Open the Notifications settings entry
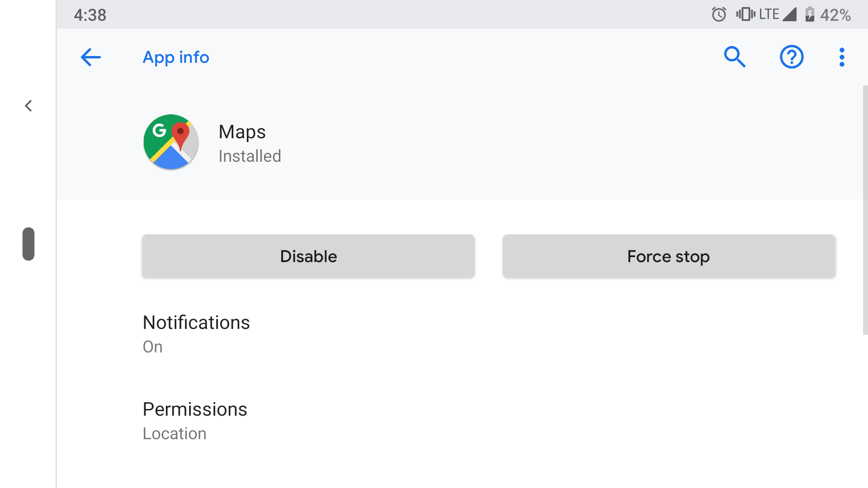The width and height of the screenshot is (868, 488). (196, 334)
